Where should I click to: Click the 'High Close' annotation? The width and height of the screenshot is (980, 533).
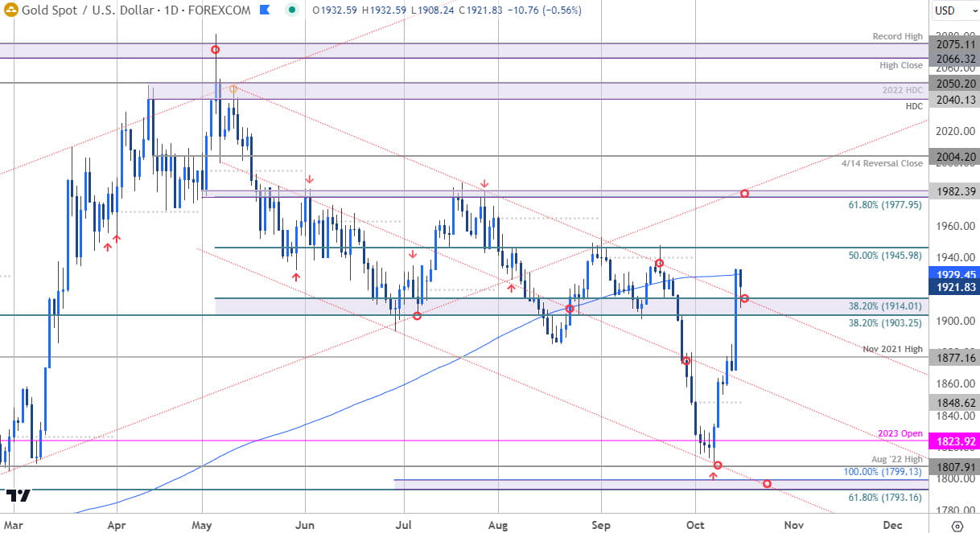pyautogui.click(x=901, y=65)
